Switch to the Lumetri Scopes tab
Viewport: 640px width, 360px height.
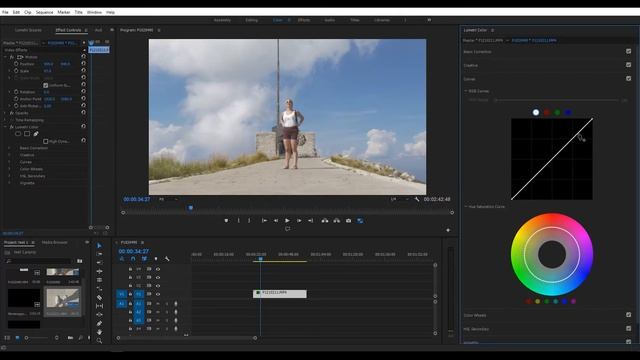point(28,30)
